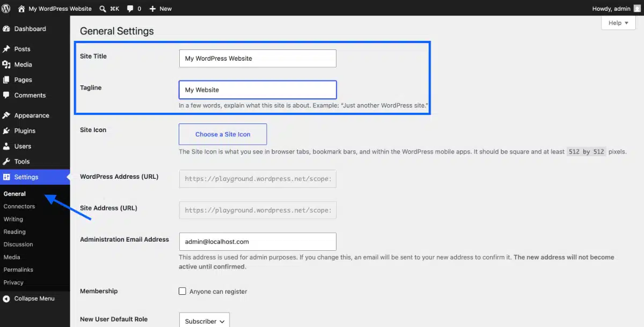Screen dimensions: 644x327
Task: Open Dashboard via its gauge icon
Action: coord(6,29)
